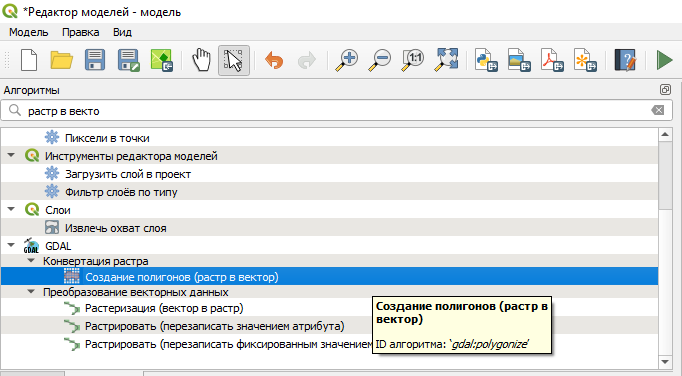682x376 pixels.
Task: Save the model with the floppy disk icon
Action: 95,60
